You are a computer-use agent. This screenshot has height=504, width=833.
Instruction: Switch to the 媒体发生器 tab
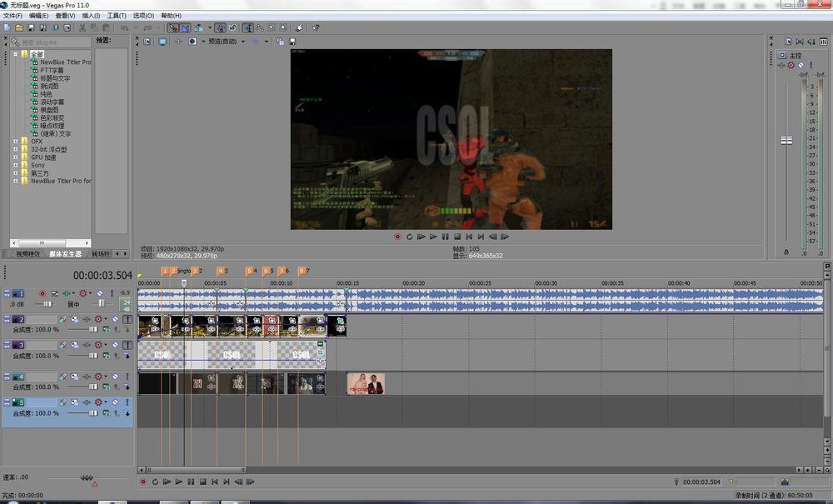coord(65,254)
